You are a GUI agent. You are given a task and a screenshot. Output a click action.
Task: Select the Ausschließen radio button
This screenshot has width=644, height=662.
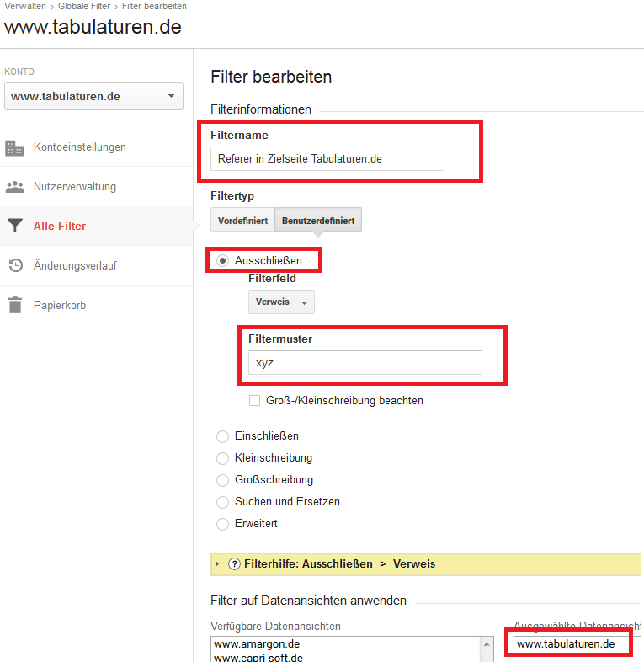pos(222,261)
